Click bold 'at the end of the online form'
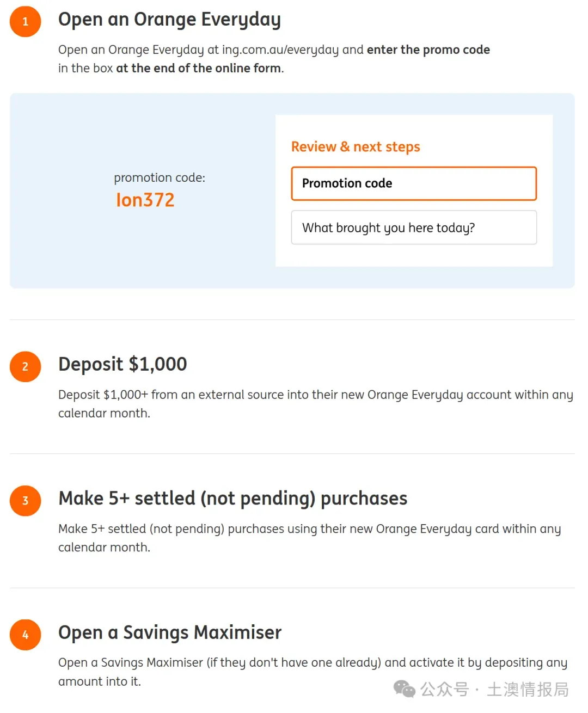Image resolution: width=588 pixels, height=713 pixels. [199, 69]
